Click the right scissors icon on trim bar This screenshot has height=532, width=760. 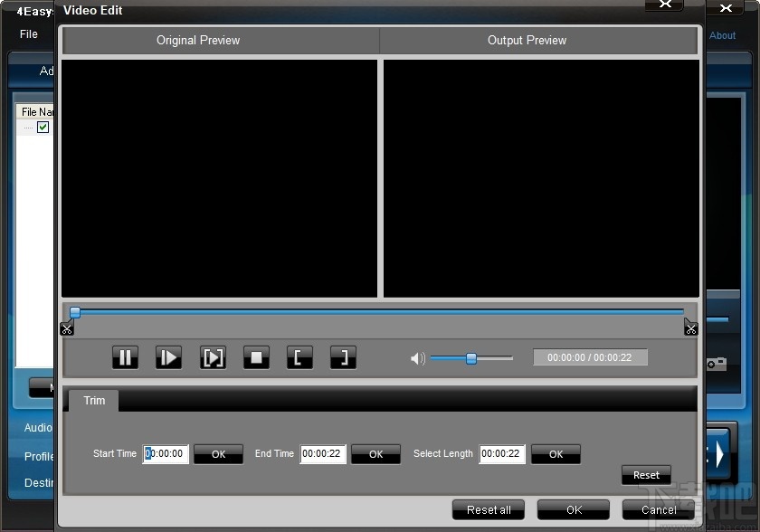click(x=691, y=328)
